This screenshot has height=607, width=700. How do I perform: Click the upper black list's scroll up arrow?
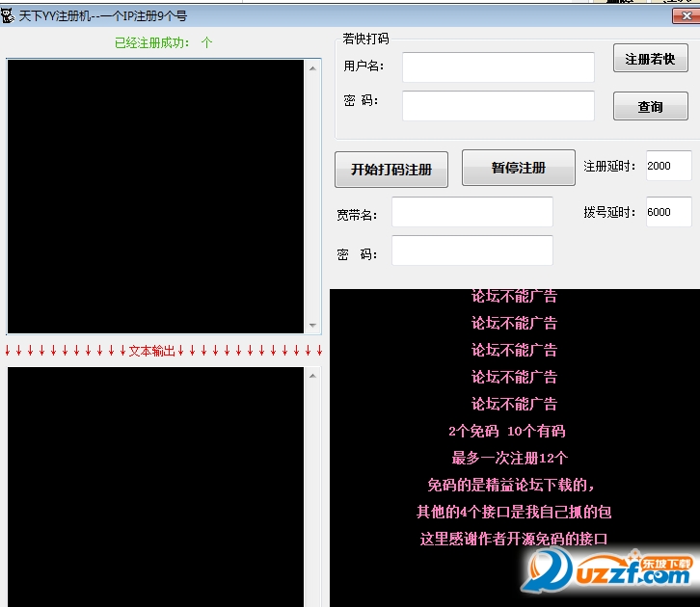coord(312,68)
